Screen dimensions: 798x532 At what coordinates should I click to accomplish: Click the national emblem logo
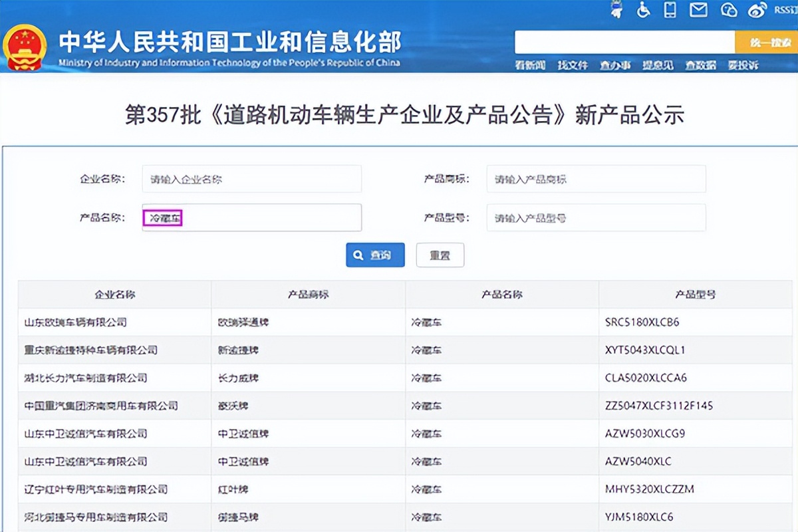tap(26, 47)
